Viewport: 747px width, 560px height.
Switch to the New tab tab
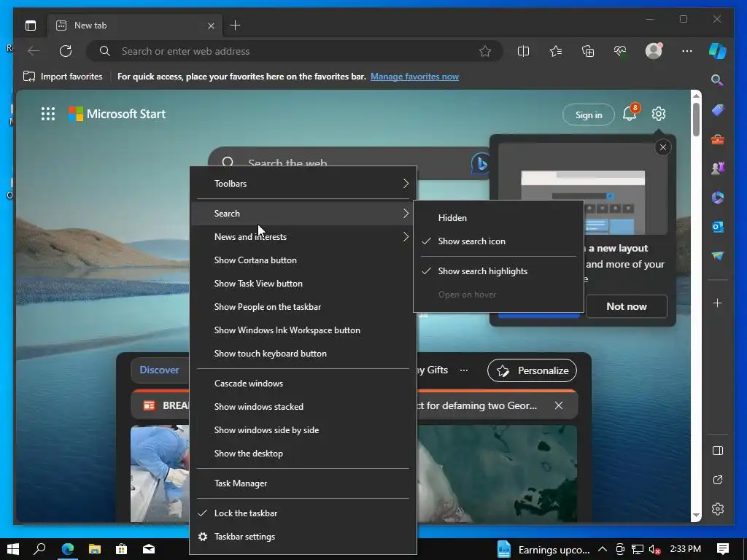pyautogui.click(x=136, y=26)
